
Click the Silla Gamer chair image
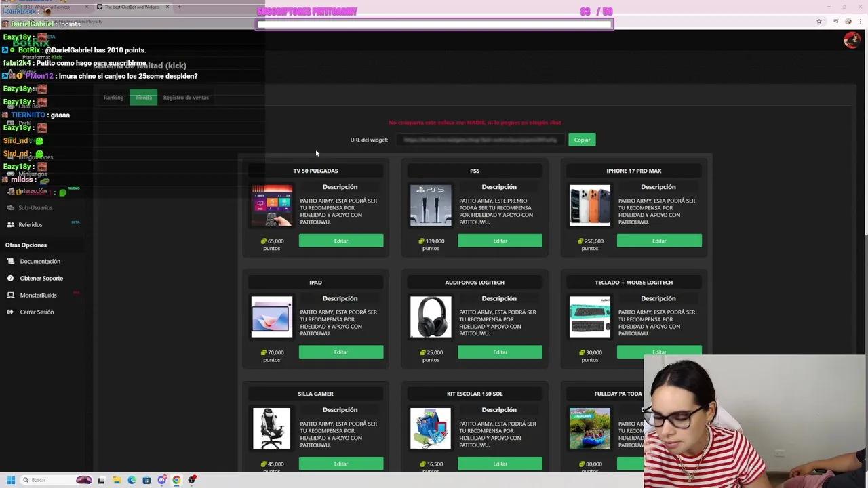271,428
